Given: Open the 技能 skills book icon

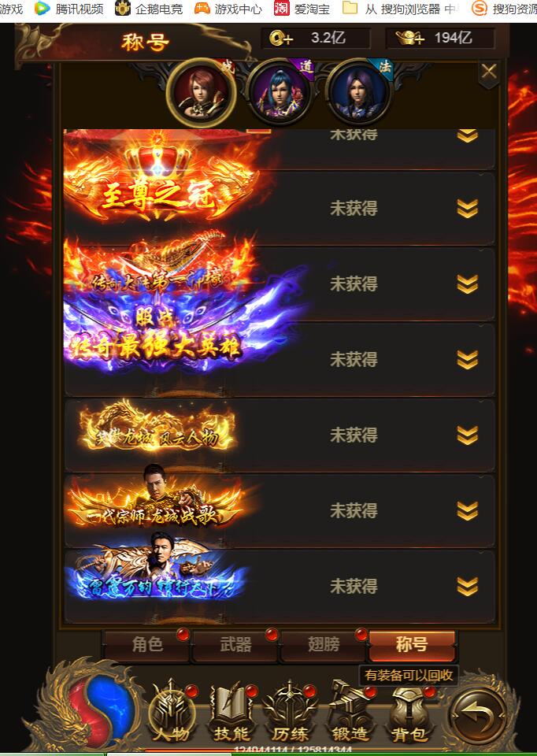Looking at the screenshot, I should pos(231,713).
